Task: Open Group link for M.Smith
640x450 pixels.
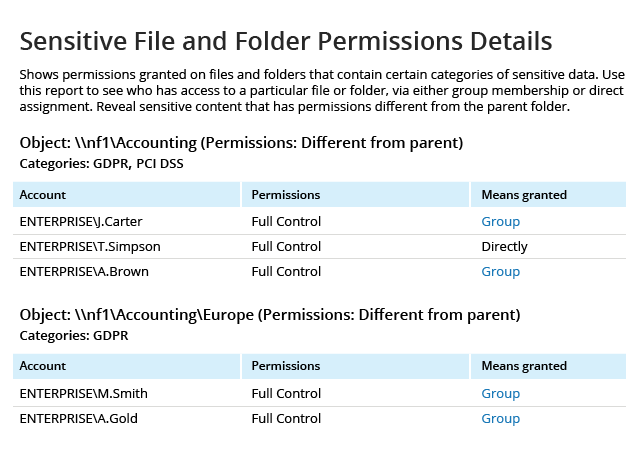Action: (x=500, y=393)
